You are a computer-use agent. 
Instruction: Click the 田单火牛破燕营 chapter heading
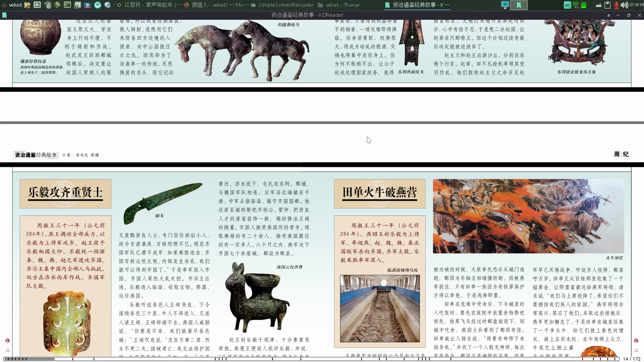click(380, 193)
